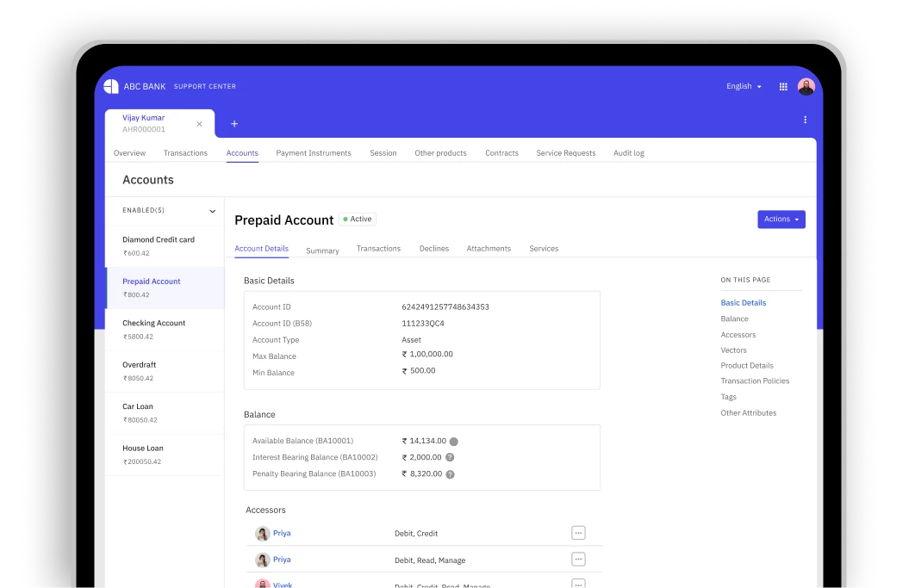Go to the Audit log tab

(x=628, y=153)
